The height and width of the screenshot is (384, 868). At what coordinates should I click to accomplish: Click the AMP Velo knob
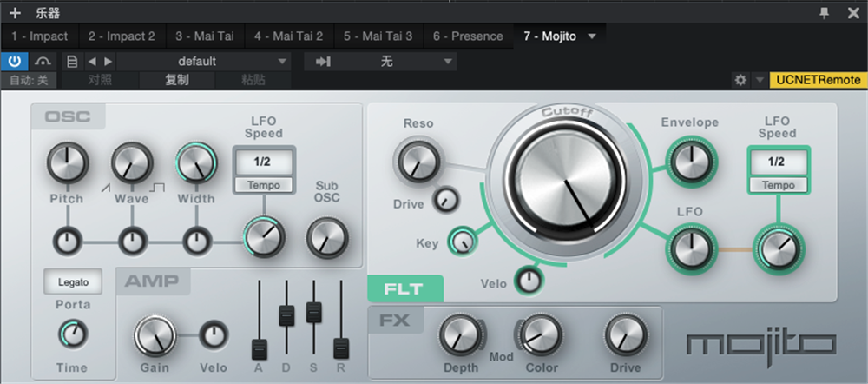click(x=214, y=335)
